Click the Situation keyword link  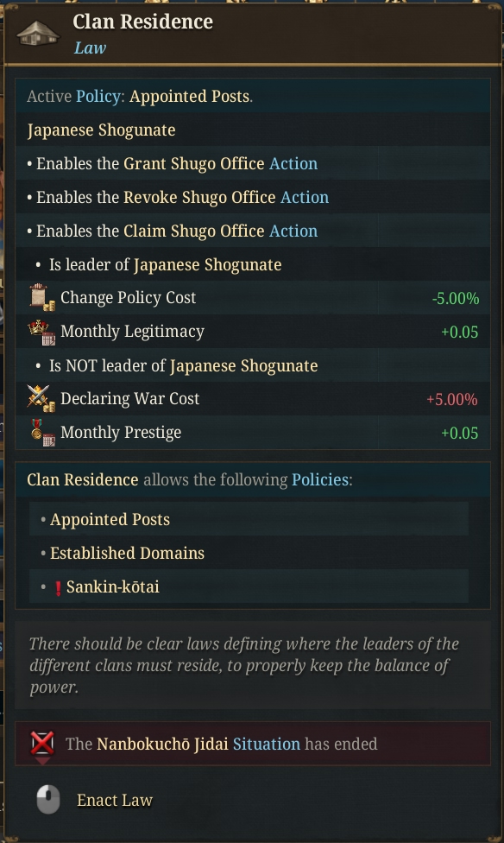267,744
